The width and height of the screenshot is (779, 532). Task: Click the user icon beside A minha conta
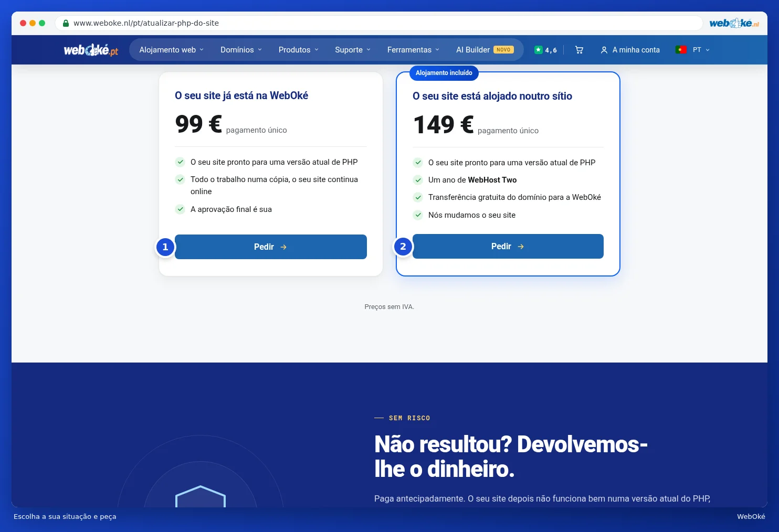(x=604, y=50)
